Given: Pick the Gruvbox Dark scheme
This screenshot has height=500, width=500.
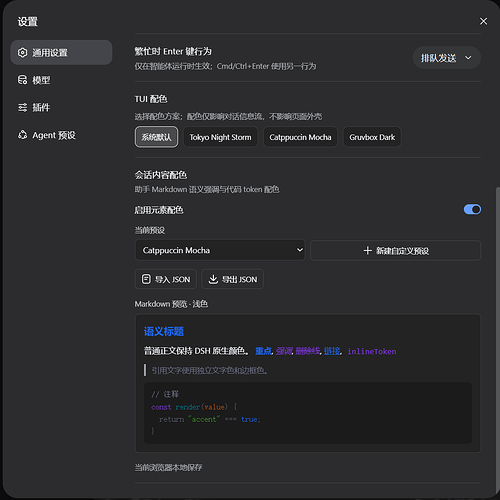Looking at the screenshot, I should tap(372, 137).
